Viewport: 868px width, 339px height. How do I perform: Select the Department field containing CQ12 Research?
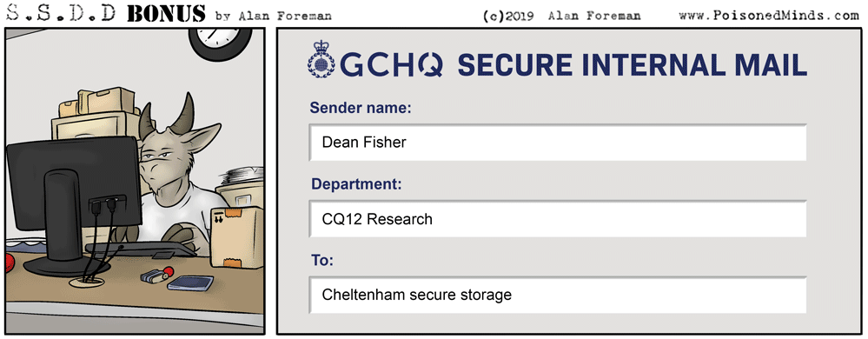pyautogui.click(x=558, y=219)
